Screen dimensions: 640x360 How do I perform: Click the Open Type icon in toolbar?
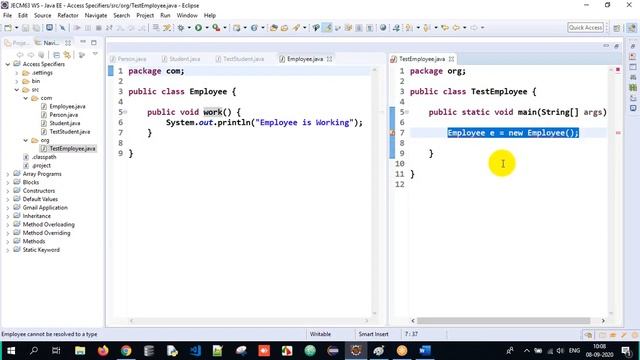pyautogui.click(x=274, y=28)
